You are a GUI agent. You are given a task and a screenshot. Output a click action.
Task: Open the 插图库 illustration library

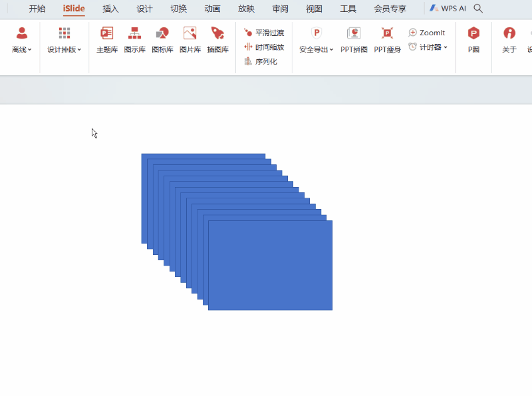(x=218, y=40)
